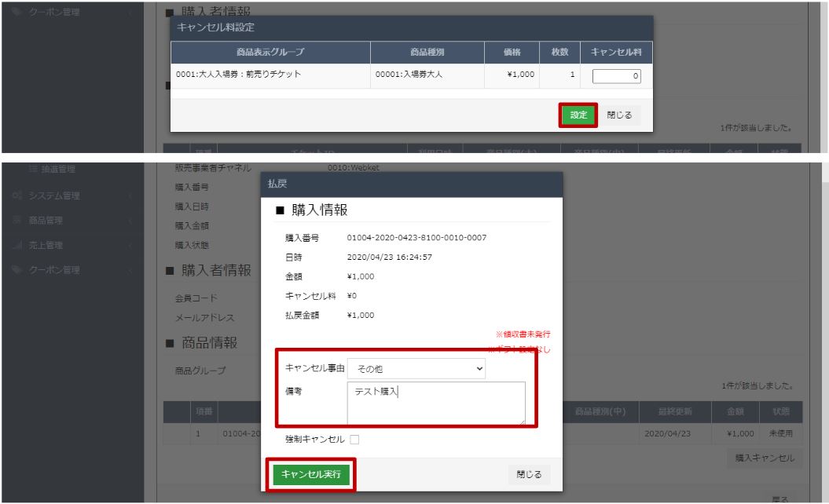This screenshot has width=829, height=504.
Task: Enable the 強制キャンセル checkbox
Action: pos(353,440)
